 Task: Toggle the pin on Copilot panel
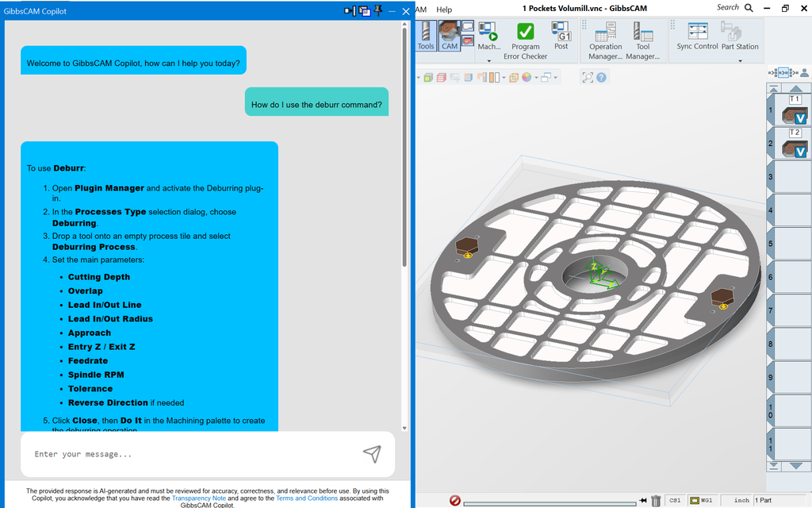point(378,10)
